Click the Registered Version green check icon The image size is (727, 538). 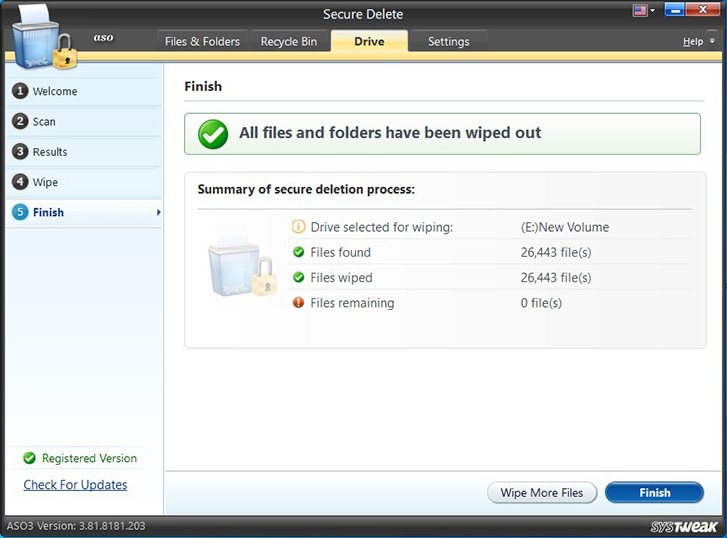28,459
